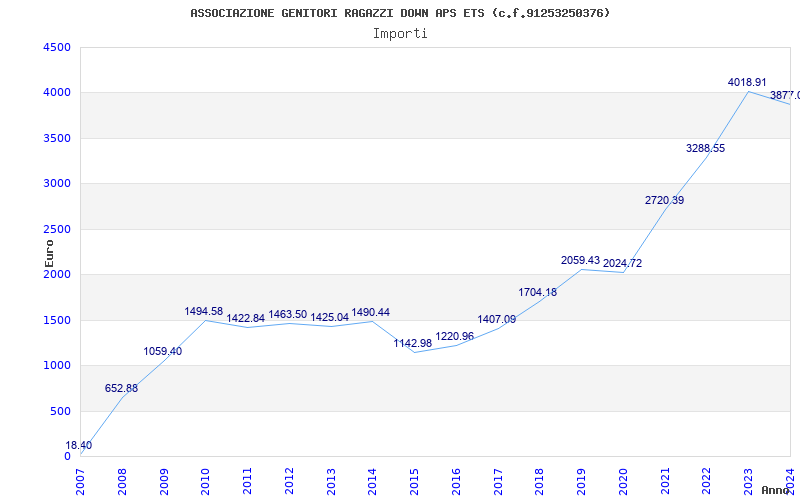The width and height of the screenshot is (800, 500).
Task: Click the 4500 y-axis value
Action: (57, 47)
